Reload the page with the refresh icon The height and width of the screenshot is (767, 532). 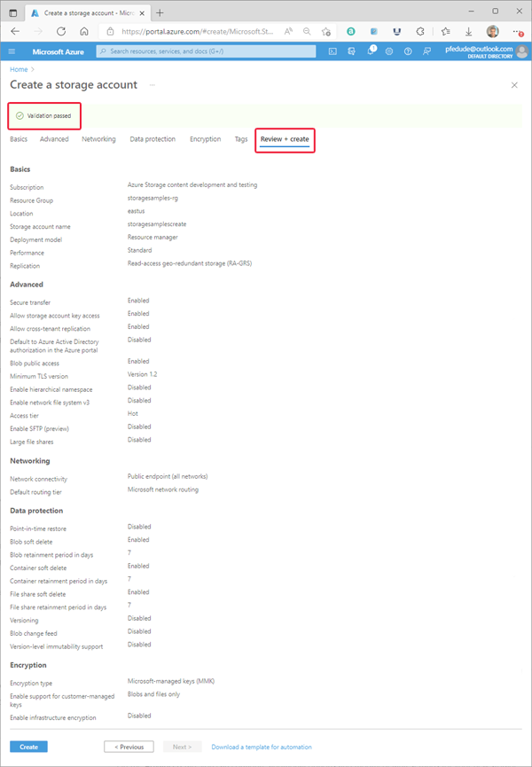tap(61, 31)
